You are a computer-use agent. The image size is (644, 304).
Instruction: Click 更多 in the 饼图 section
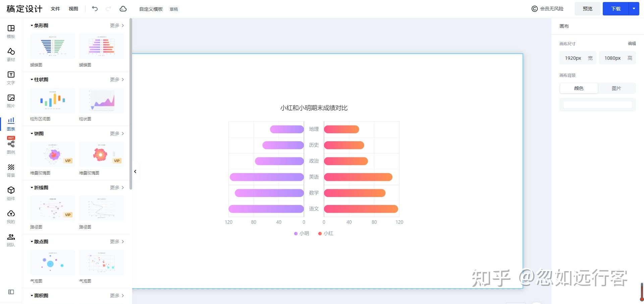click(117, 134)
